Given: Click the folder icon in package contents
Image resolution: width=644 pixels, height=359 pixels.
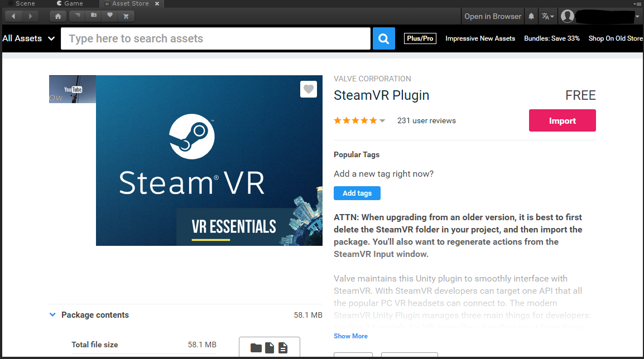Looking at the screenshot, I should coord(256,348).
